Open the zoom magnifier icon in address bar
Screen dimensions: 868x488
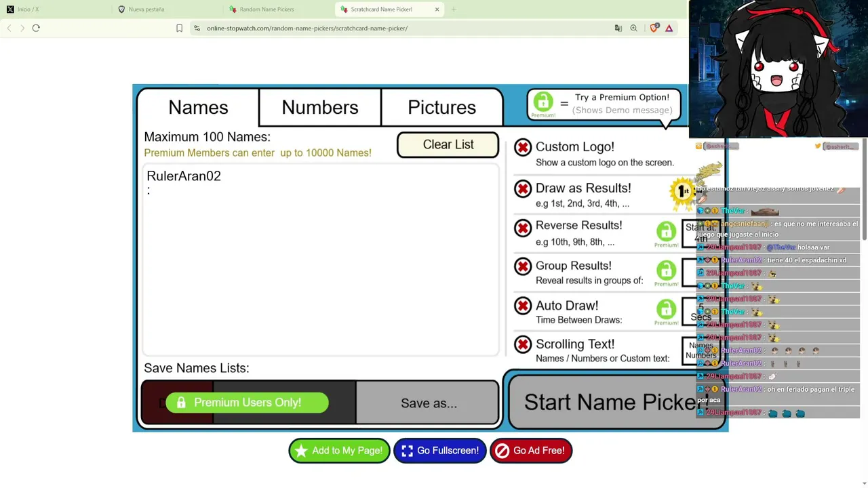point(633,28)
